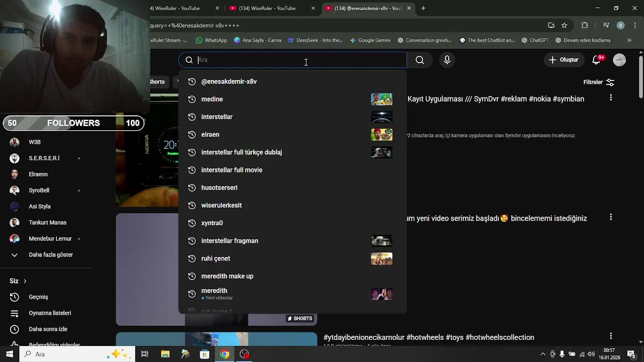Open the Chrome extensions puzzle icon
This screenshot has width=644, height=362.
(x=585, y=25)
